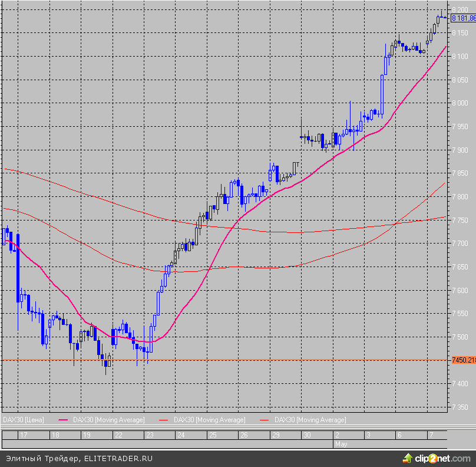The width and height of the screenshot is (476, 467).
Task: Click the orange 7450.21 price level marker
Action: [463, 360]
